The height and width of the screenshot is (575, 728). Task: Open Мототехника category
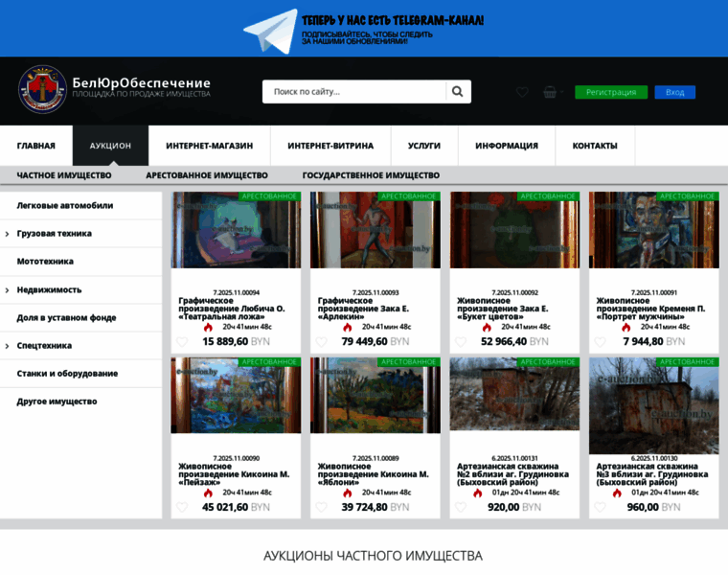45,262
